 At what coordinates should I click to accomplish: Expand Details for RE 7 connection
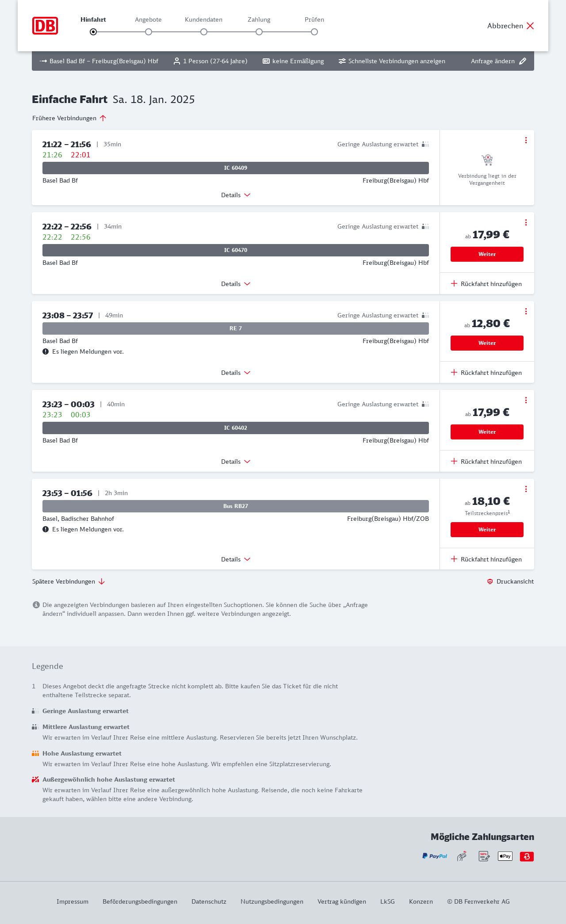tap(236, 373)
